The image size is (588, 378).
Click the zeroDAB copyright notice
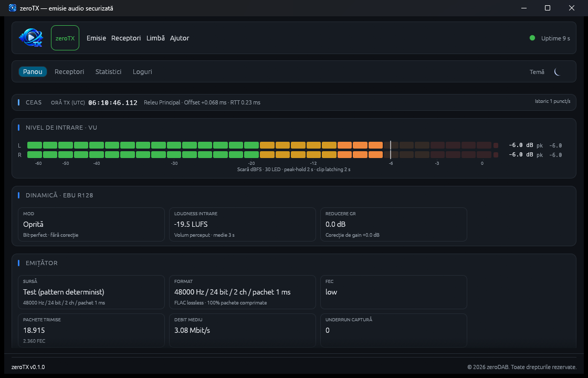tap(522, 367)
